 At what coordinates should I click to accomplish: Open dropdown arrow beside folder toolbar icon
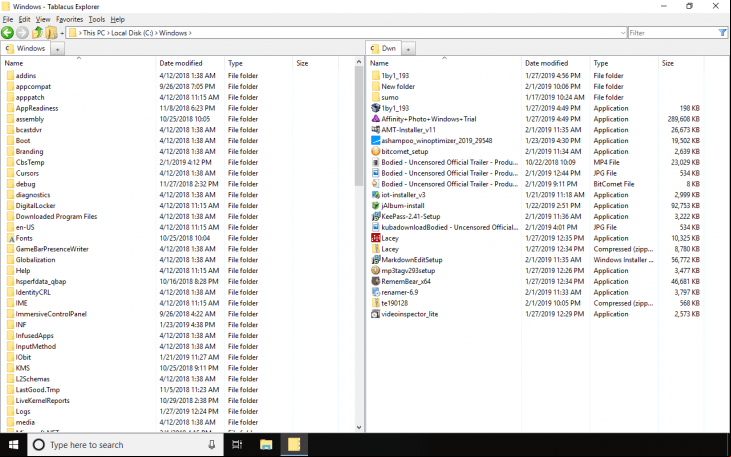click(x=62, y=33)
